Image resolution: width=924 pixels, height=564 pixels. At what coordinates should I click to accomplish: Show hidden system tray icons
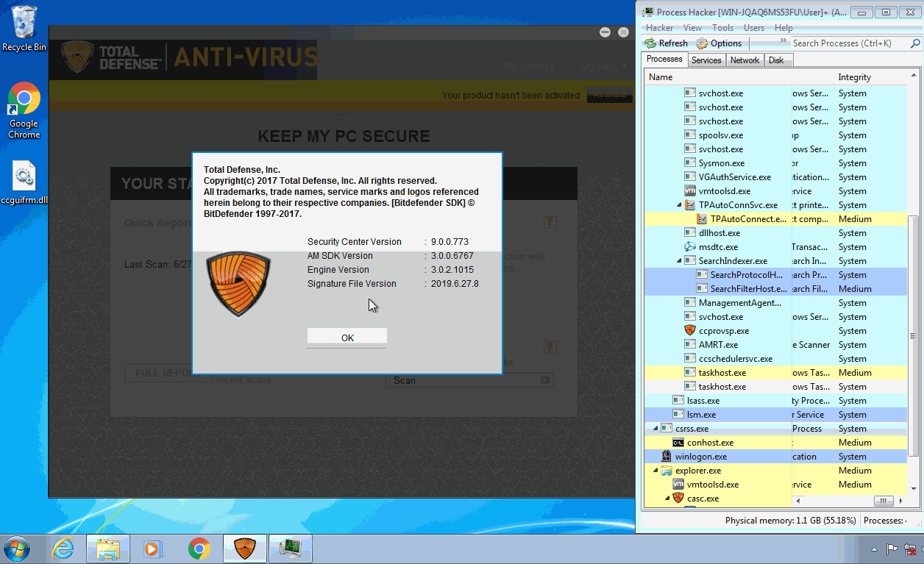click(874, 549)
